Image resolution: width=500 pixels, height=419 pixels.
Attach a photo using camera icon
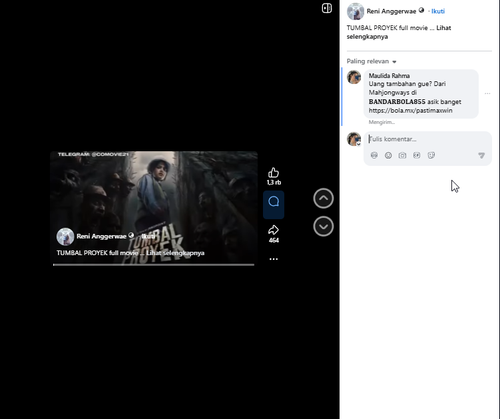pos(402,155)
